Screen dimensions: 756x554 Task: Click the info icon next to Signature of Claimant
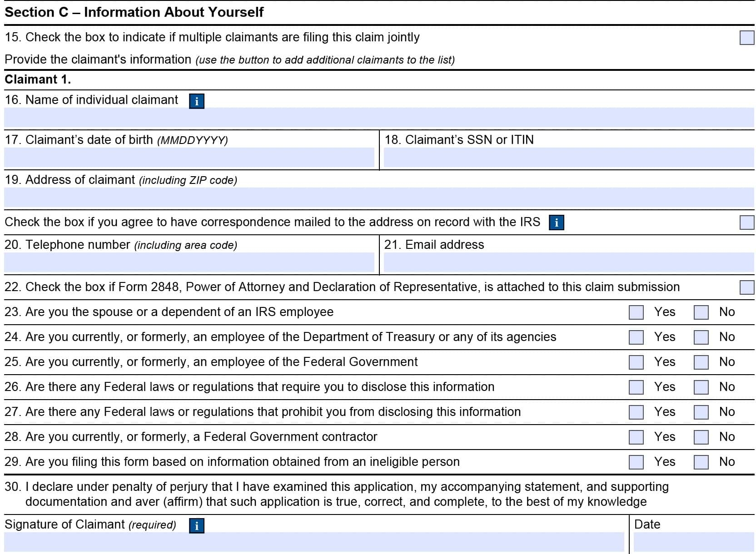click(196, 525)
